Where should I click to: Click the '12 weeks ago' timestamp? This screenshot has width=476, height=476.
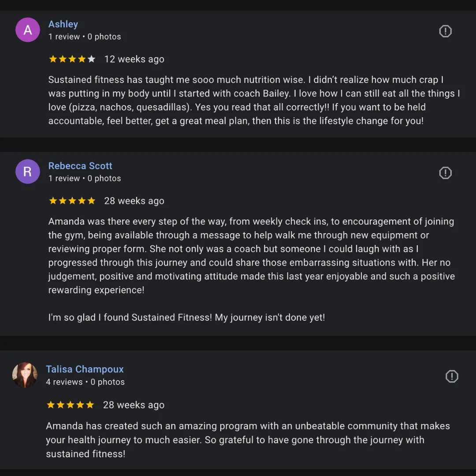tap(134, 59)
